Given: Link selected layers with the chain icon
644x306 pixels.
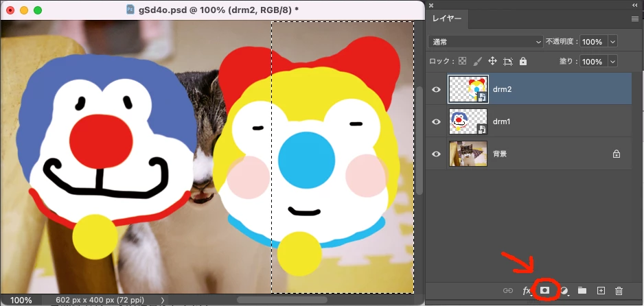Looking at the screenshot, I should pyautogui.click(x=508, y=291).
